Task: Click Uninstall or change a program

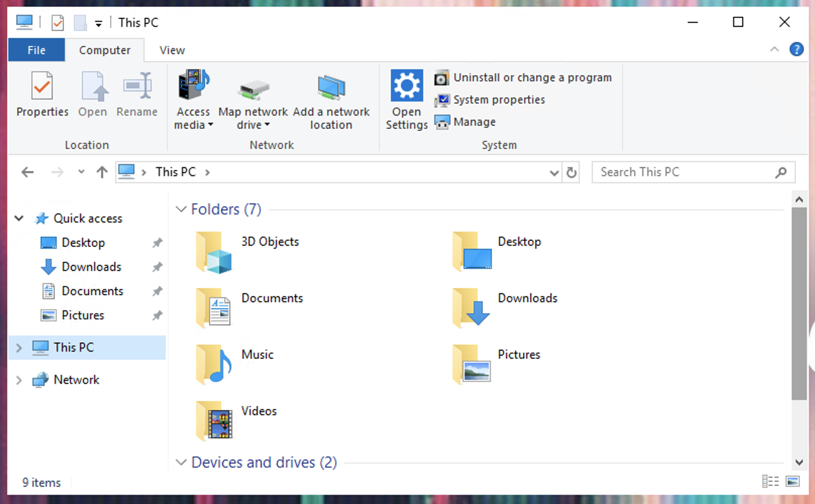Action: (523, 78)
